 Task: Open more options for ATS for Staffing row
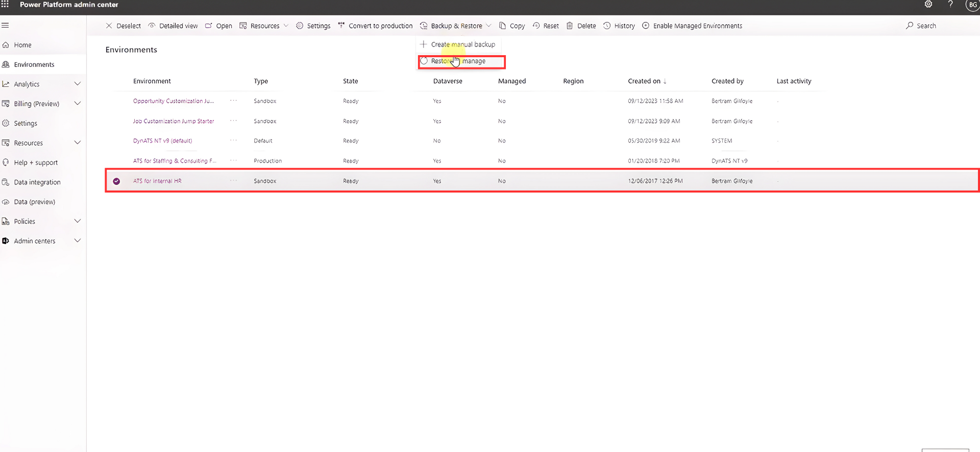pos(233,160)
